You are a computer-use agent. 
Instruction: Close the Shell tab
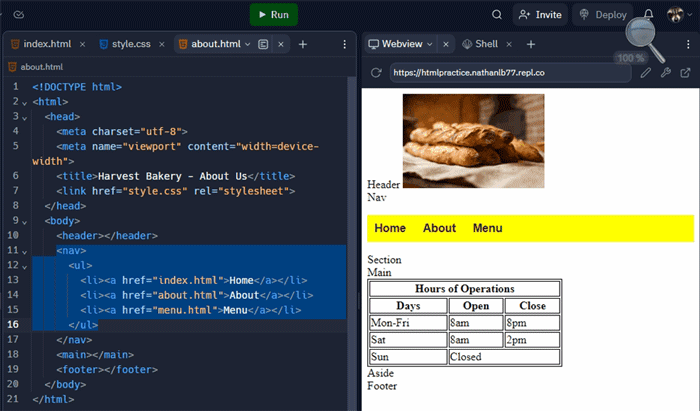(x=509, y=44)
